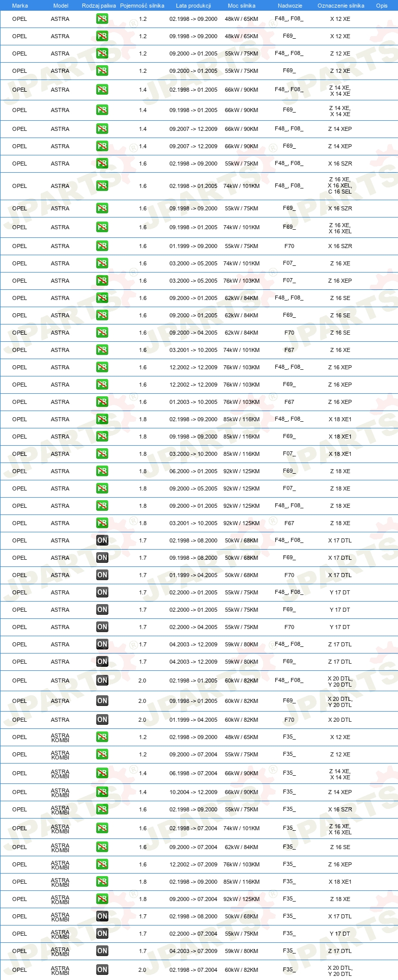The width and height of the screenshot is (398, 980).
Task: Select 2.0 capacity cell in F70 X 20 DTL row
Action: 143,720
